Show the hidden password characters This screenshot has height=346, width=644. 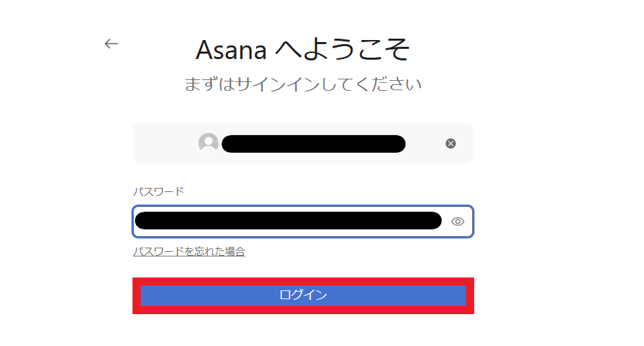tap(457, 221)
